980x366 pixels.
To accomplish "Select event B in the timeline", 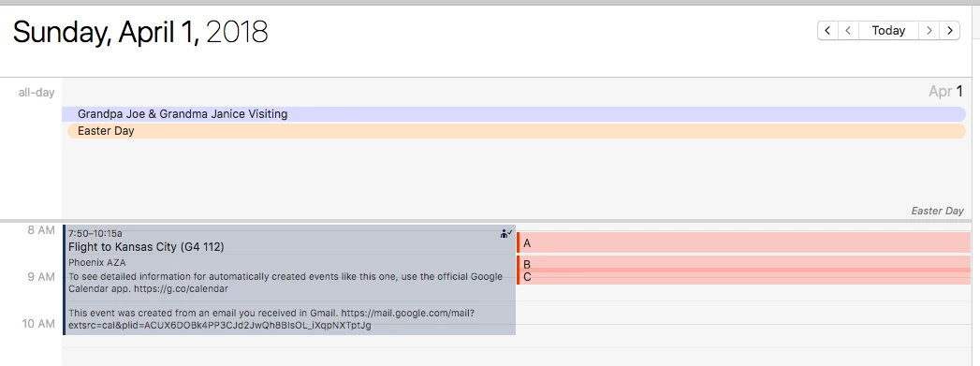I will pos(743,263).
